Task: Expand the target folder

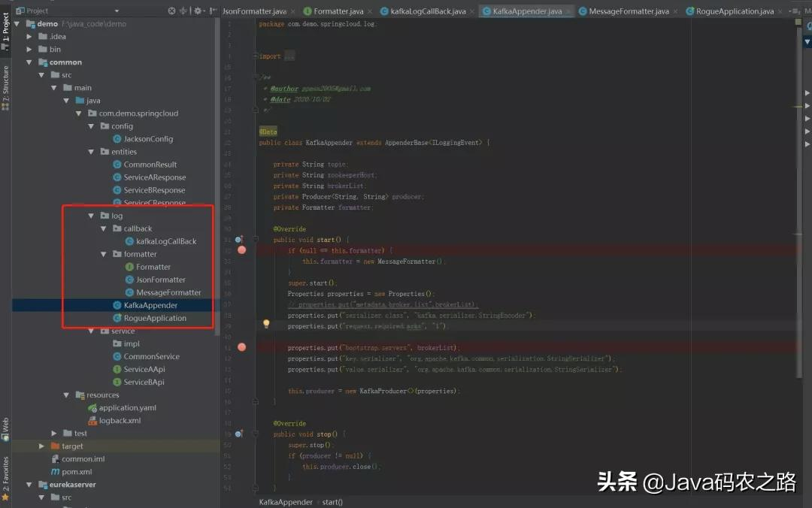Action: coord(42,446)
